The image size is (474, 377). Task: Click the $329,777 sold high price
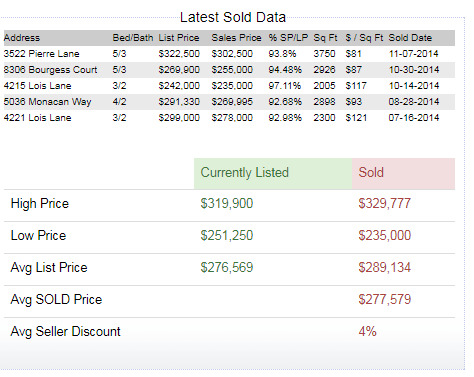point(385,204)
